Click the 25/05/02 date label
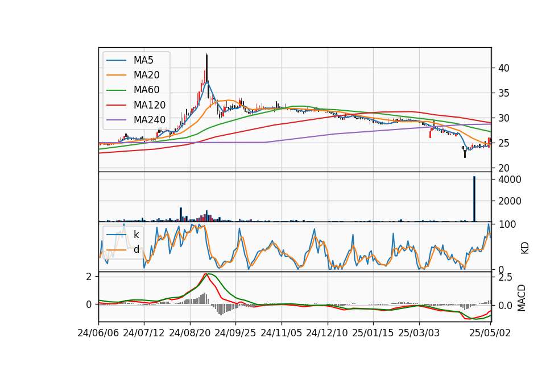 pyautogui.click(x=490, y=333)
